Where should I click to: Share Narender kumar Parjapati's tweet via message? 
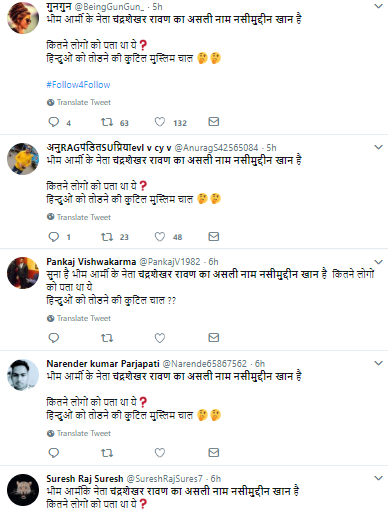(x=214, y=452)
